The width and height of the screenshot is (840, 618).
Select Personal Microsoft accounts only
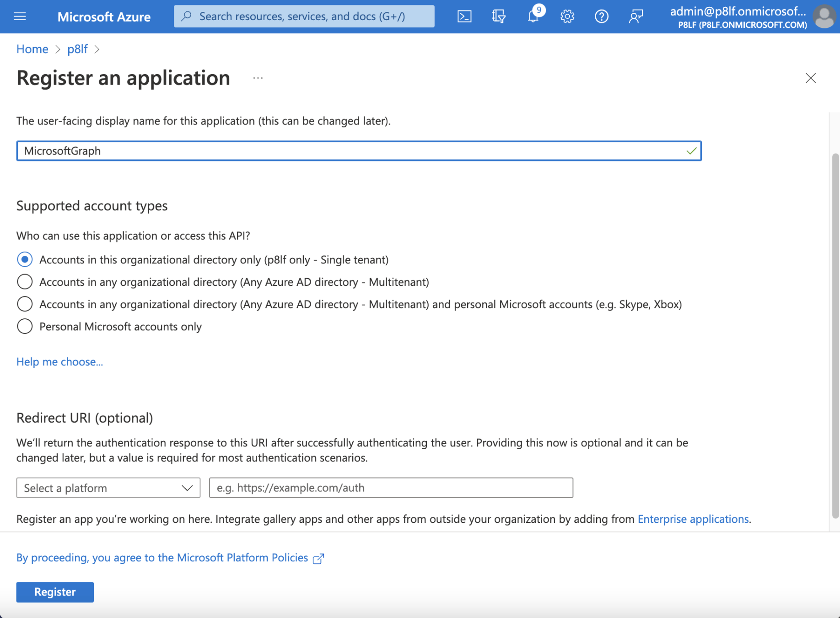coord(25,327)
